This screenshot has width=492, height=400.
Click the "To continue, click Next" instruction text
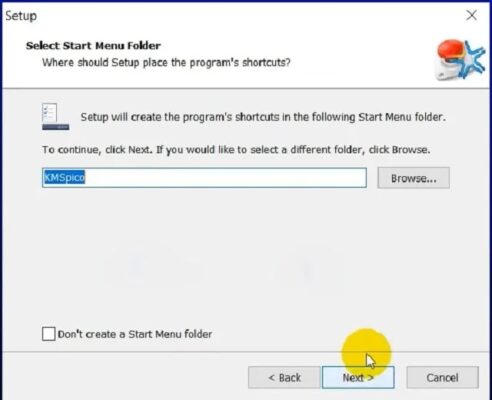coord(236,150)
